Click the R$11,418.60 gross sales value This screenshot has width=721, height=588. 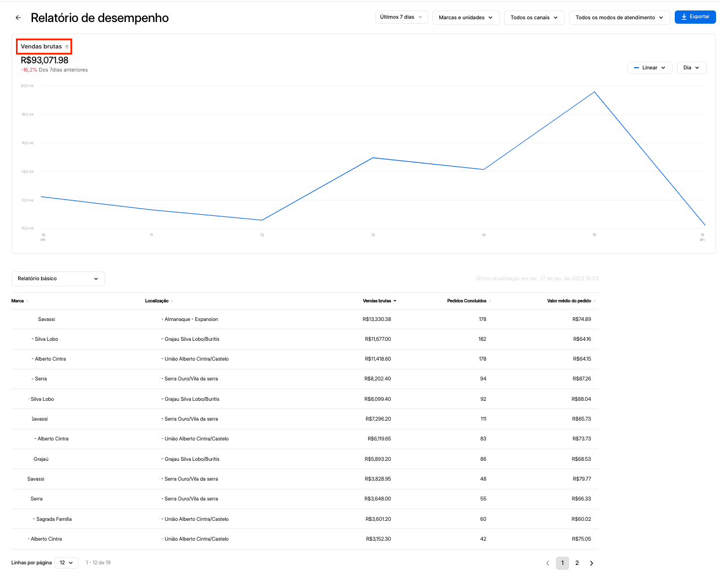(378, 359)
